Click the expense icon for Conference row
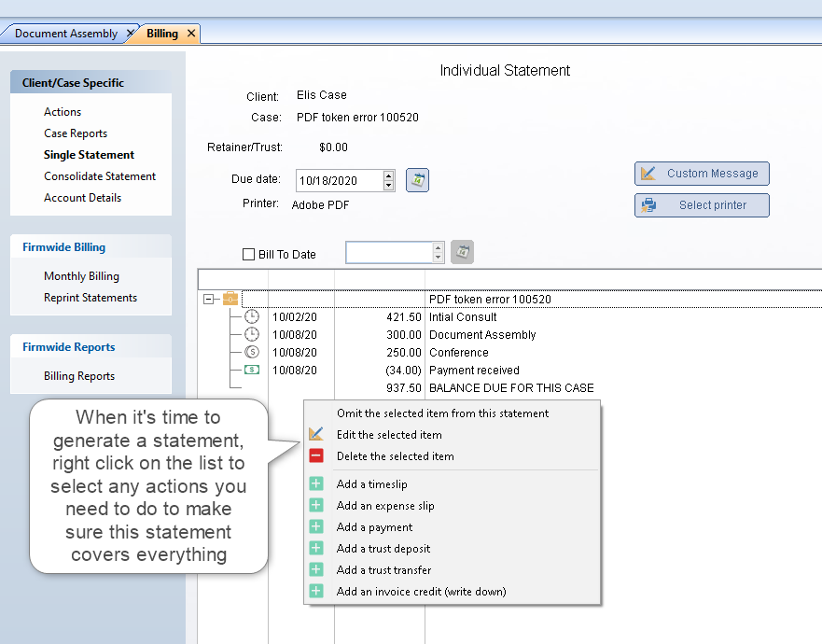 coord(252,353)
